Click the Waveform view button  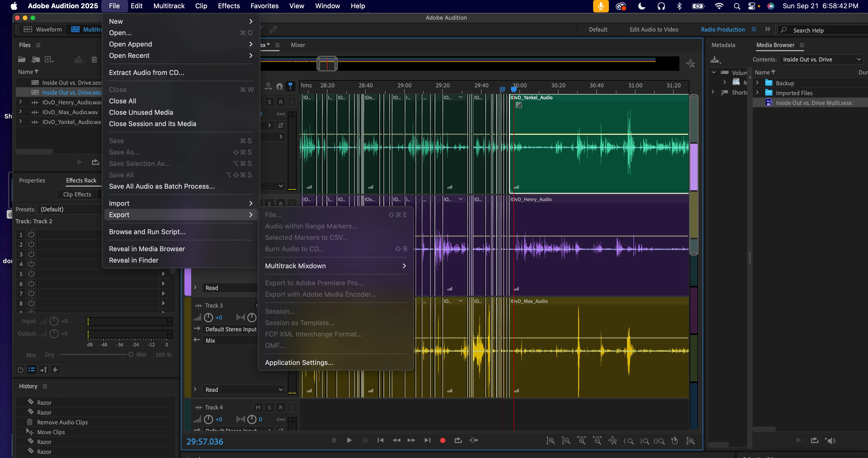pos(42,29)
